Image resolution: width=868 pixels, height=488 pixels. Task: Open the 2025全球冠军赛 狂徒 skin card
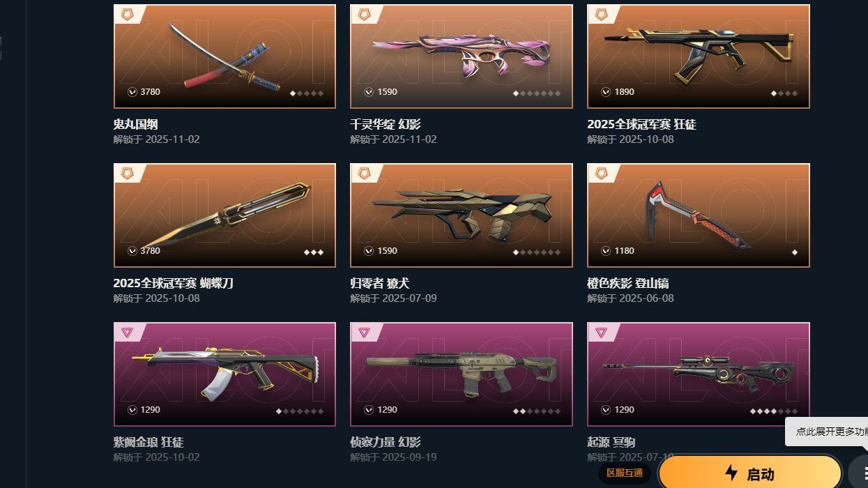(699, 56)
